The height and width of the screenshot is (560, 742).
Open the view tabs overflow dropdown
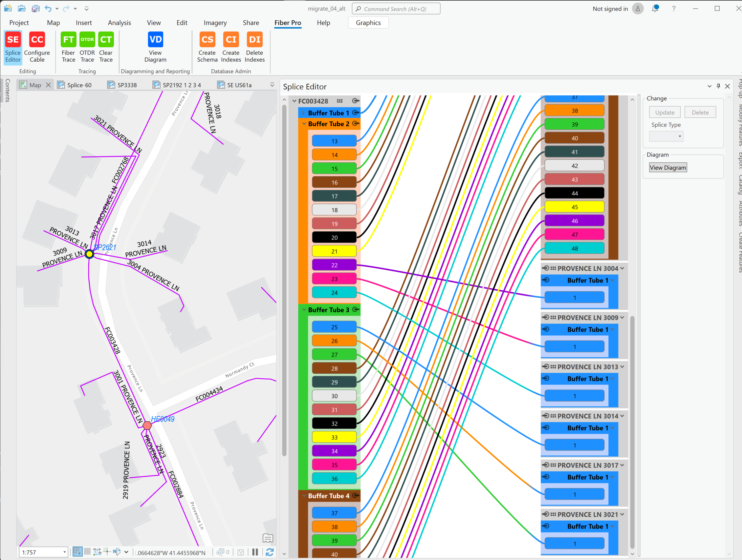(x=272, y=85)
